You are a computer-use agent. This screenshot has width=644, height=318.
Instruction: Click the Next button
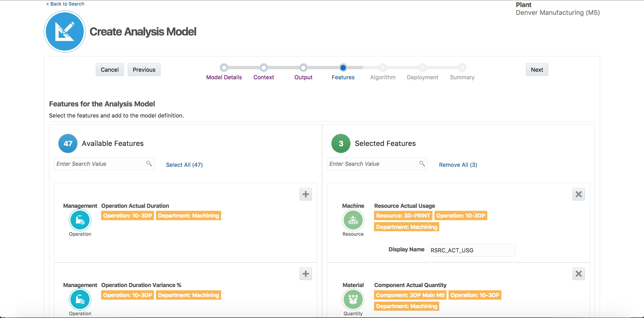pyautogui.click(x=537, y=69)
